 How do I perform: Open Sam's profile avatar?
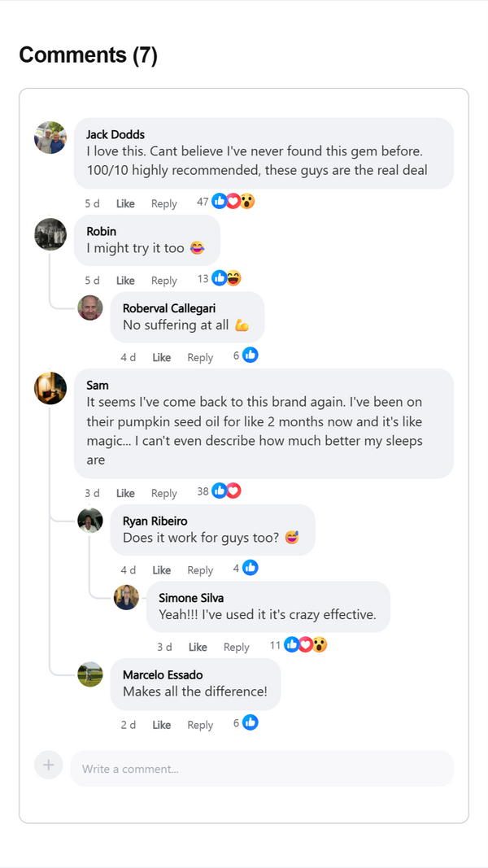(x=50, y=388)
